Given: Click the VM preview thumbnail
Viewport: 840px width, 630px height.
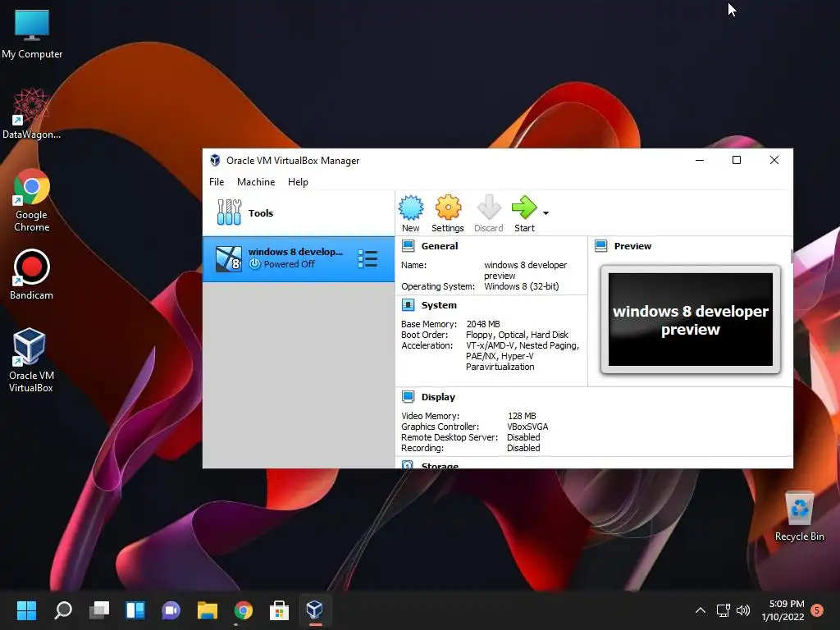Looking at the screenshot, I should pyautogui.click(x=691, y=320).
